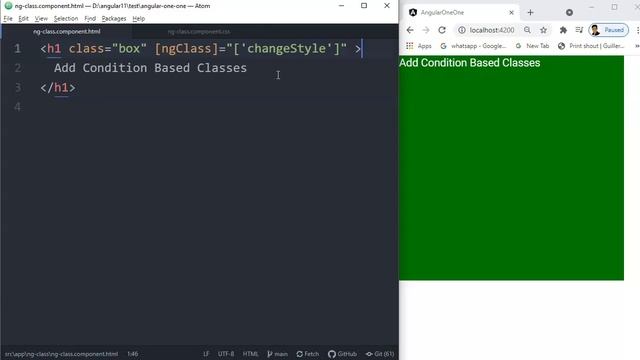Viewport: 640px width, 360px height.
Task: Click the file path in Atom status bar
Action: [61, 354]
